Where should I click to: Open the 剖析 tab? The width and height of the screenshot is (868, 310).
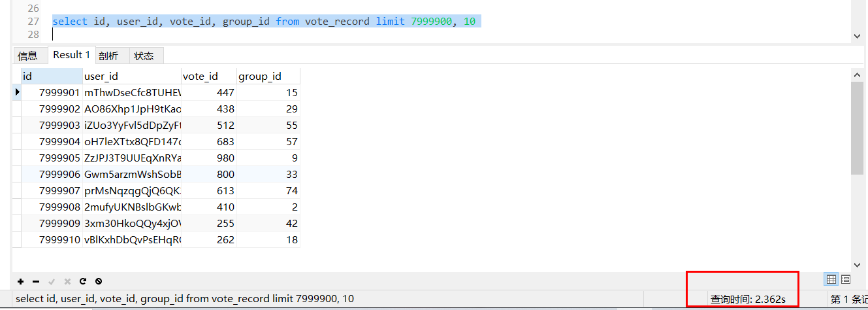(x=108, y=56)
